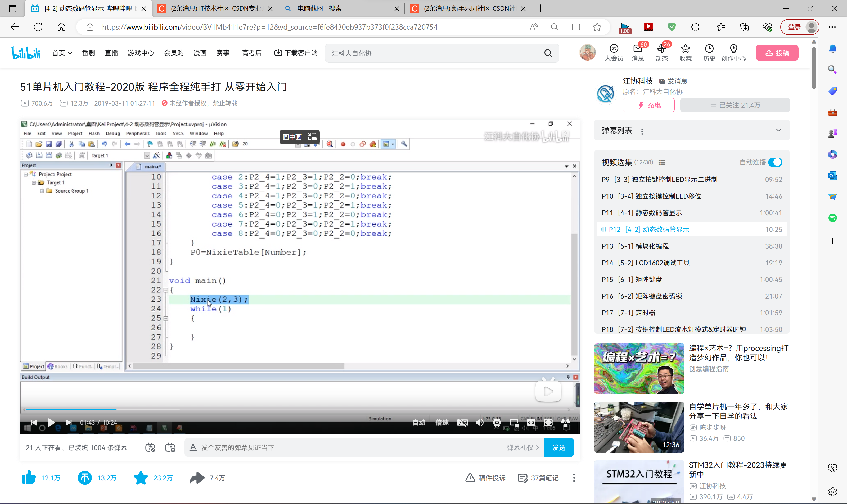Image resolution: width=847 pixels, height=504 pixels.
Task: Expand the 弹幕列表 panel chevron
Action: pos(778,130)
